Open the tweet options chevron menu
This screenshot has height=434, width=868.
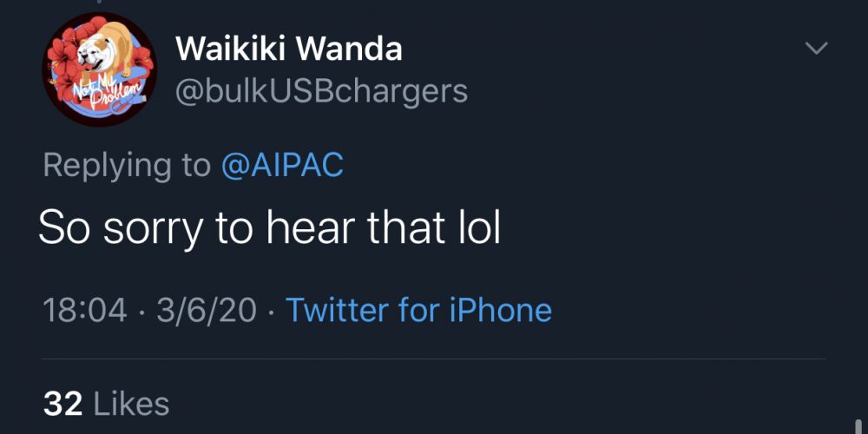(816, 49)
